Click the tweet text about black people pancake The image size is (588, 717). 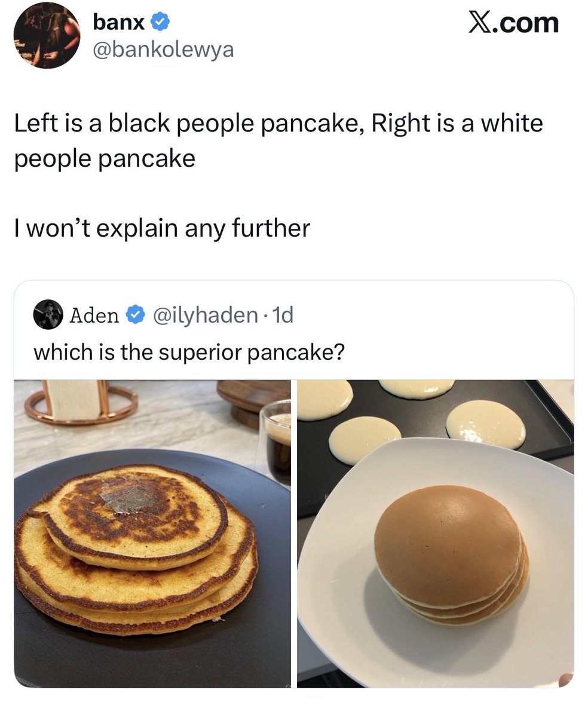tap(278, 141)
